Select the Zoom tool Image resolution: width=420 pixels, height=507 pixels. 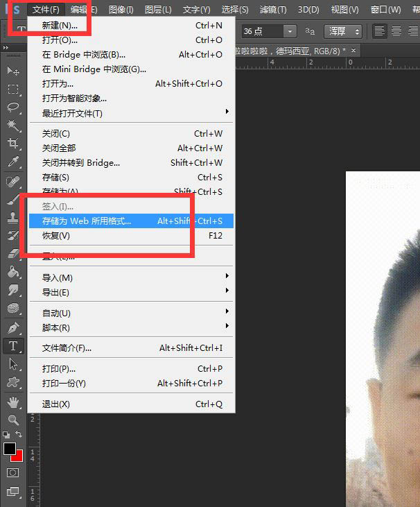[x=13, y=420]
